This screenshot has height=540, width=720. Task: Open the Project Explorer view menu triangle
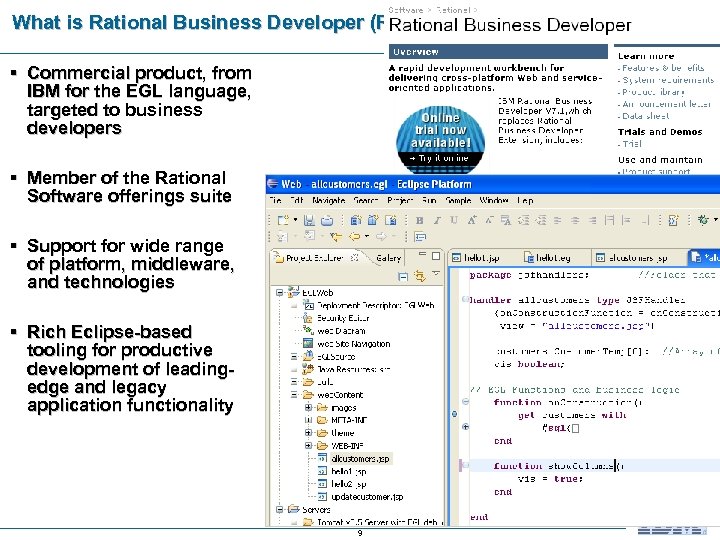click(x=436, y=274)
